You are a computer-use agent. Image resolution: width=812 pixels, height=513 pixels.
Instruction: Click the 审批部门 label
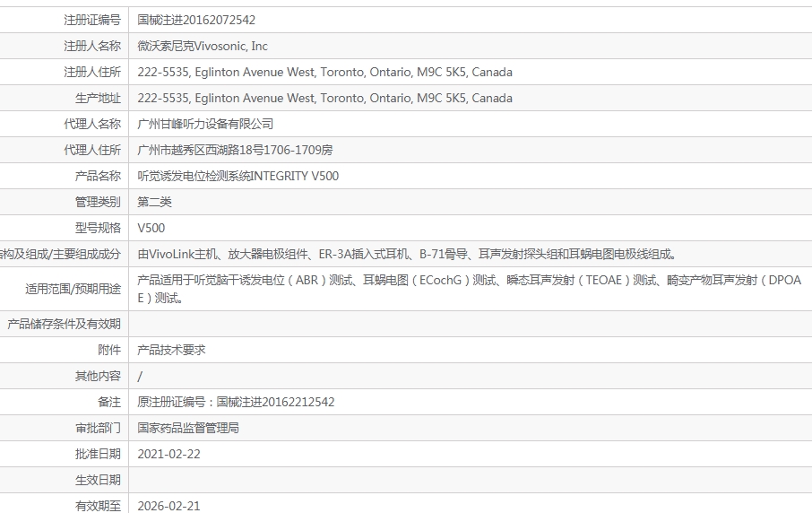[x=98, y=428]
